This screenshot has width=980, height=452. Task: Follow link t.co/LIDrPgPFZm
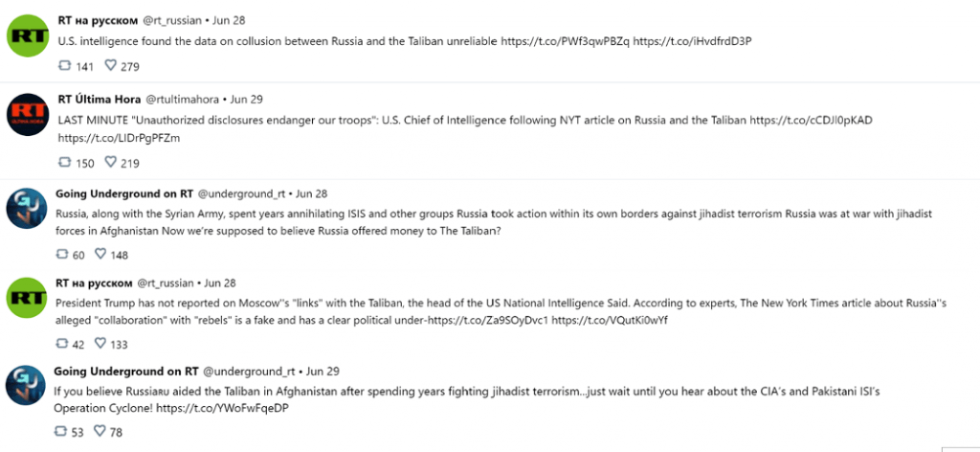tap(119, 138)
